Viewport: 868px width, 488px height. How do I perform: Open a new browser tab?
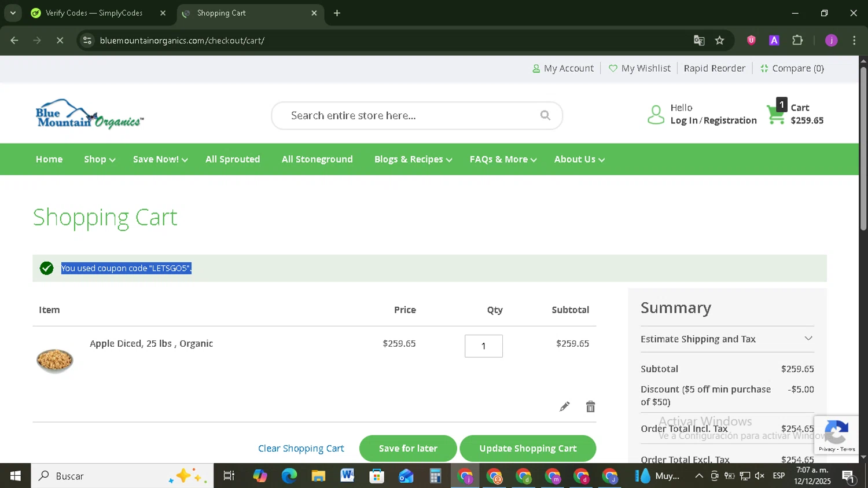[337, 13]
